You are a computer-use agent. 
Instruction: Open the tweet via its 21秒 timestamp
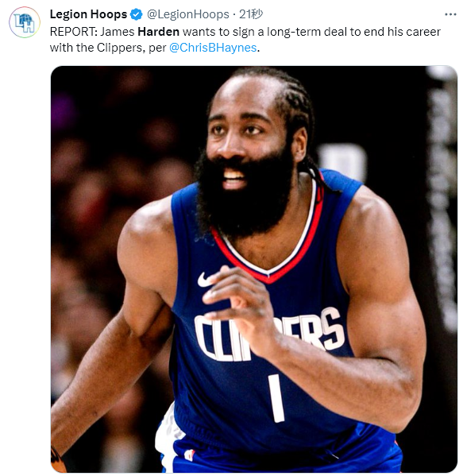coord(251,14)
